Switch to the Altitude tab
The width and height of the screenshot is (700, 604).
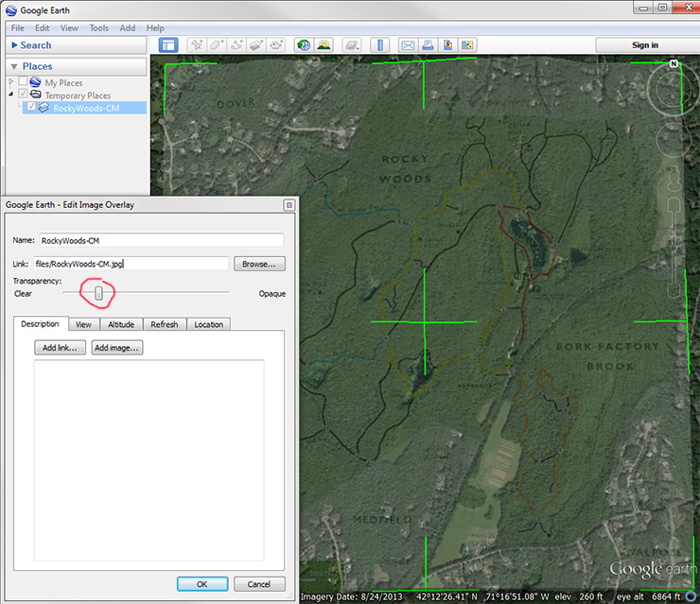[121, 324]
